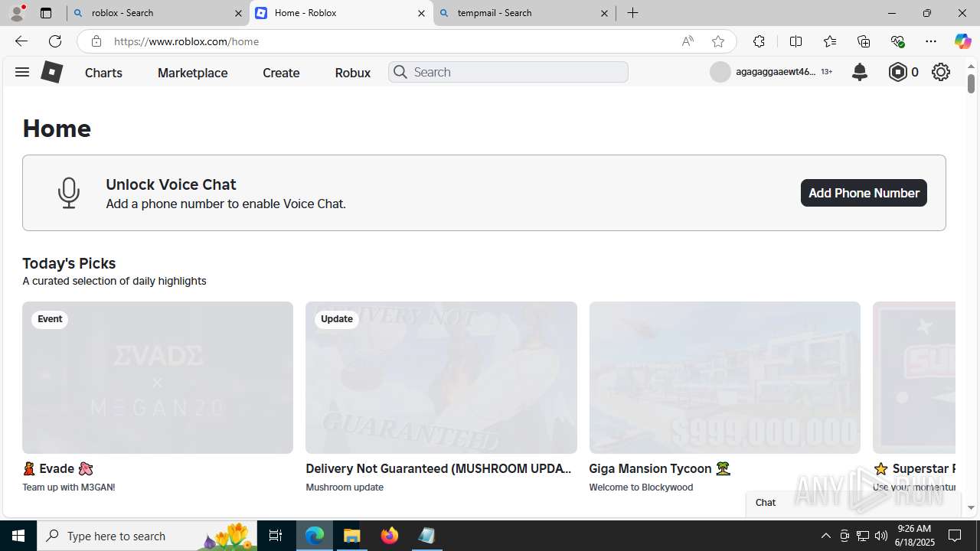Click Windows taskbar search box
The width and height of the screenshot is (980, 551).
148,536
